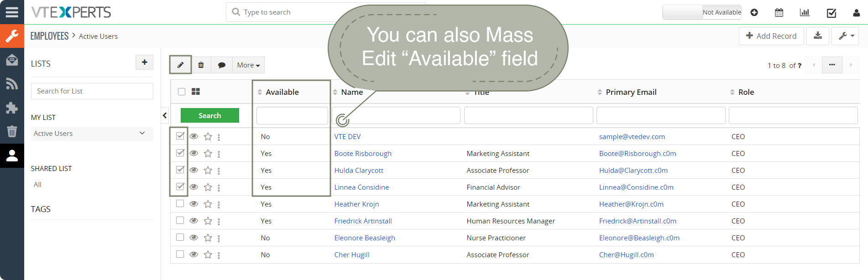Screen dimensions: 868x280
Task: Open the recycle bin icon in sidebar
Action: 12,131
